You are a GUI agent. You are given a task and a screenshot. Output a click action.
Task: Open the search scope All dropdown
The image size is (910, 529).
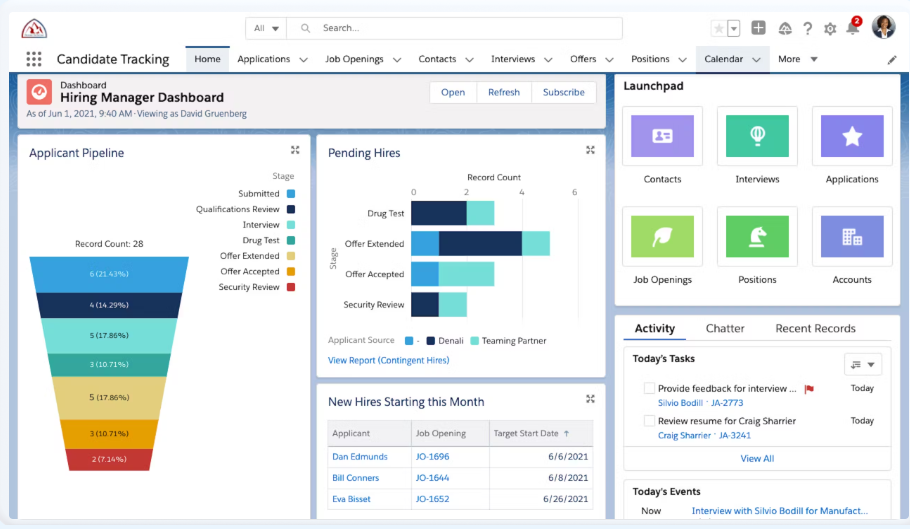[266, 28]
